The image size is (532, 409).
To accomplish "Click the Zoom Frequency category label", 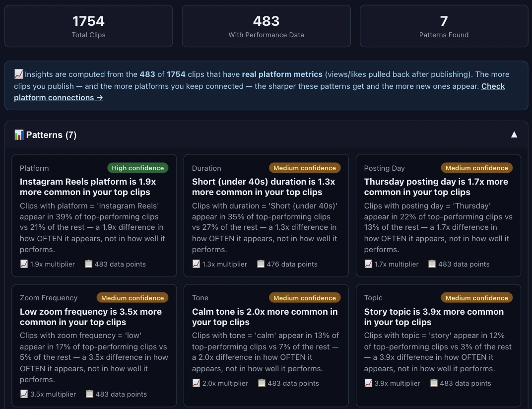I will [x=49, y=298].
